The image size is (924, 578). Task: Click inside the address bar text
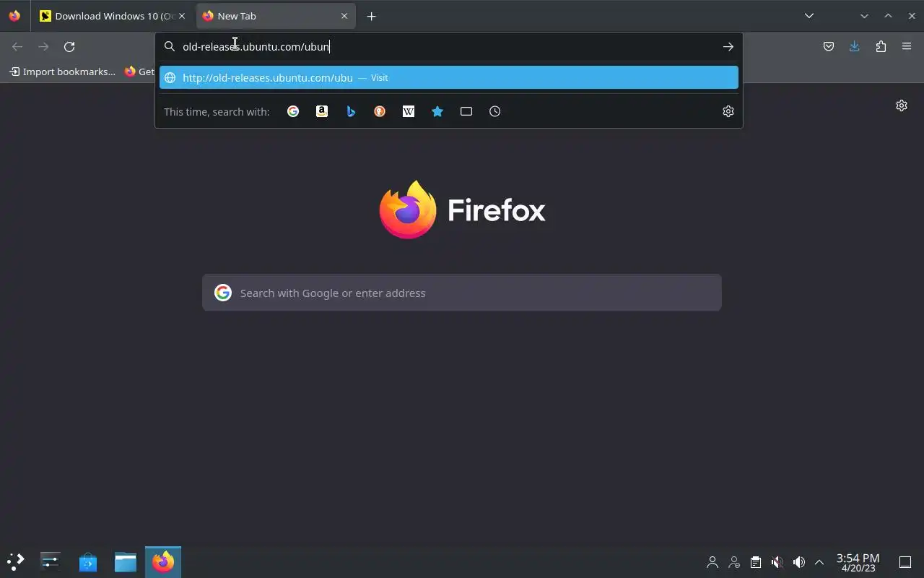(256, 47)
